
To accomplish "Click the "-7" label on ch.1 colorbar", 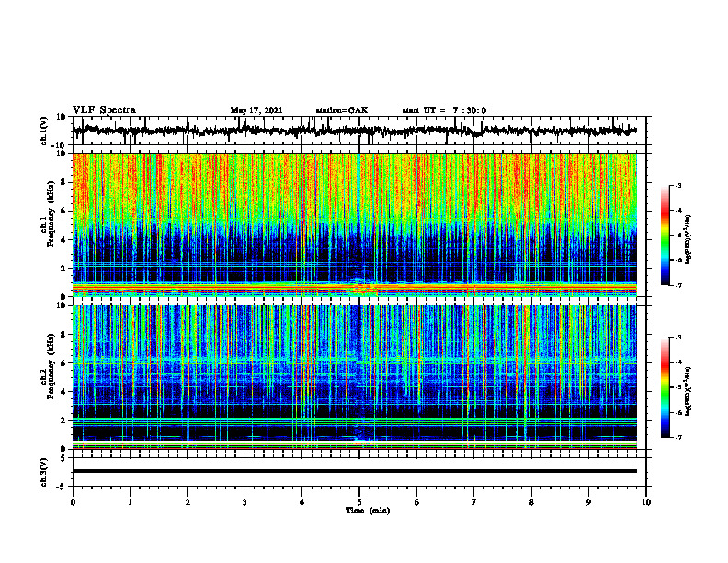I will pyautogui.click(x=677, y=285).
